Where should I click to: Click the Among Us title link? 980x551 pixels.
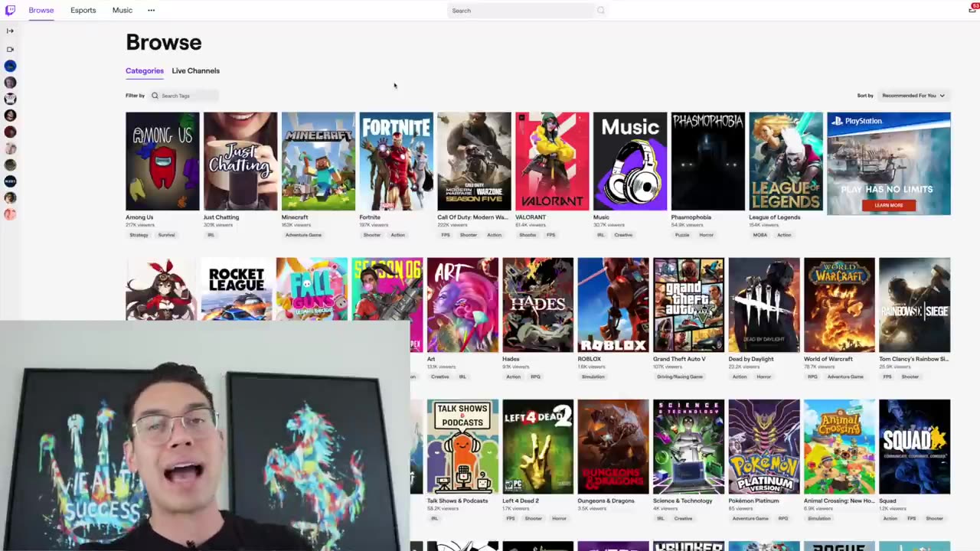139,217
